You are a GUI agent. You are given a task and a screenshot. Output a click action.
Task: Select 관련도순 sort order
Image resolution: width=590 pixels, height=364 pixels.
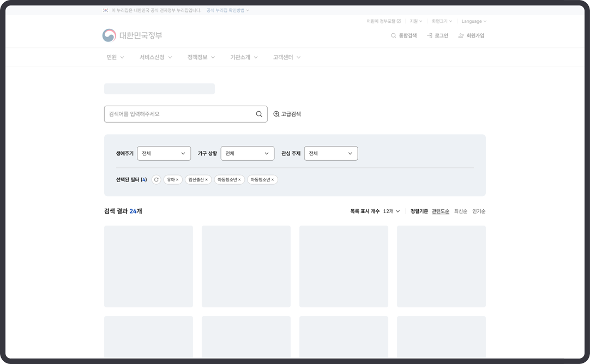click(x=440, y=211)
